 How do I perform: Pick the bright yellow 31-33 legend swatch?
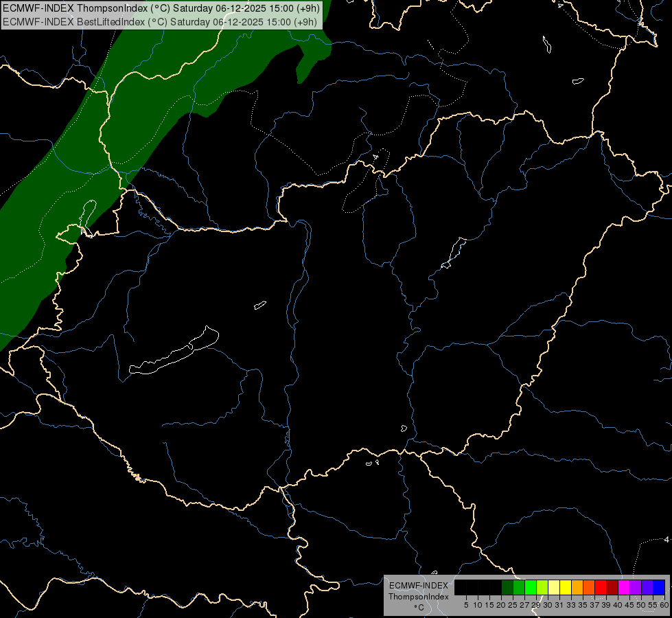[566, 587]
